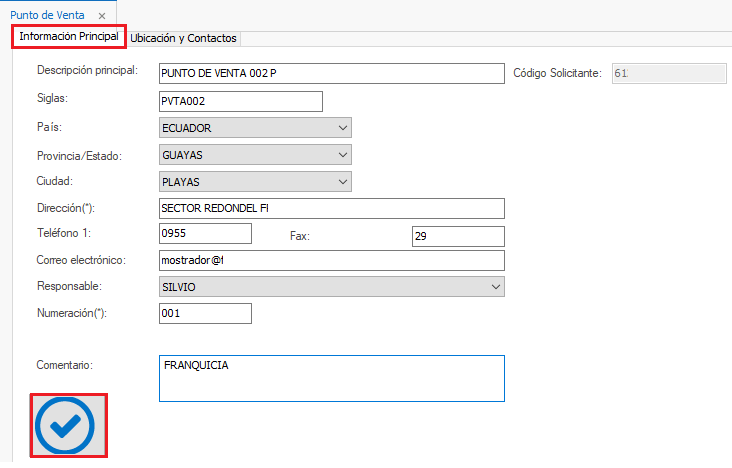The width and height of the screenshot is (732, 468).
Task: Expand the Ciudad dropdown showing PLAYAS
Action: 343,182
